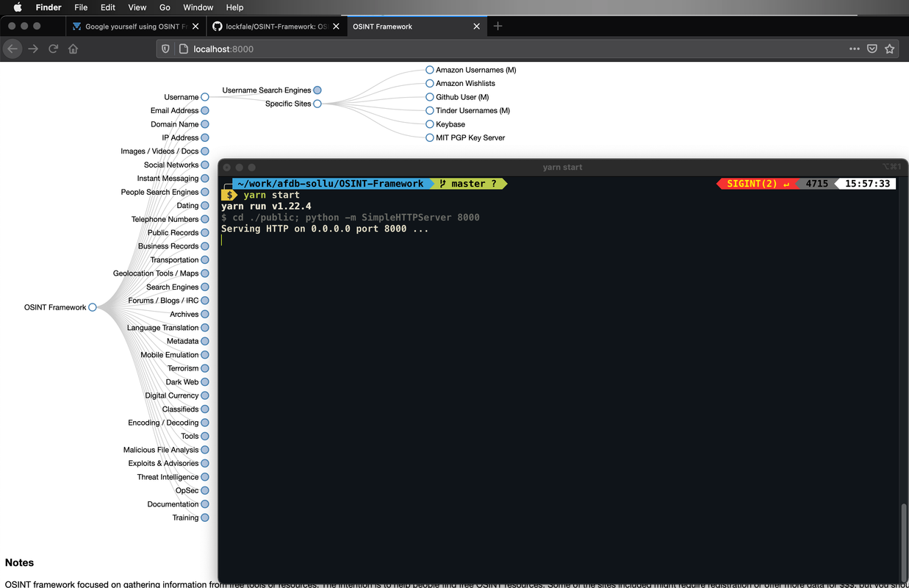Click the SIGINT(2) status in terminal
Viewport: 909px width, 588px height.
(x=758, y=184)
